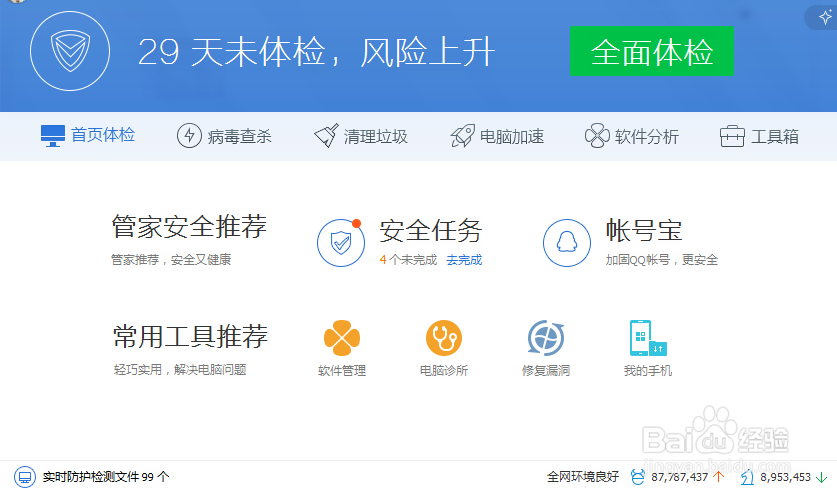The image size is (837, 495).
Task: Open the sparkle icon at top-right corner
Action: pos(825,18)
